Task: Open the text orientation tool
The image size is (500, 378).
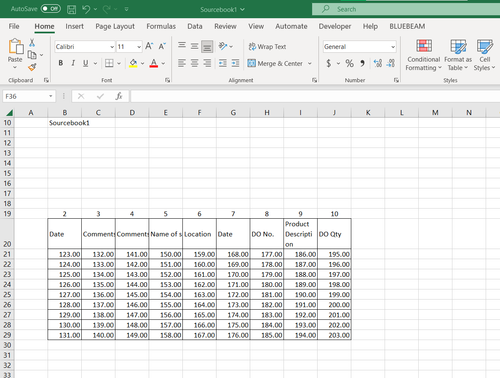Action: [223, 46]
